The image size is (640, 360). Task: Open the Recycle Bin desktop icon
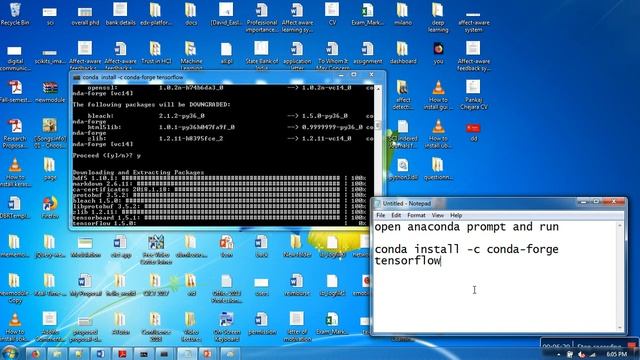coord(15,13)
